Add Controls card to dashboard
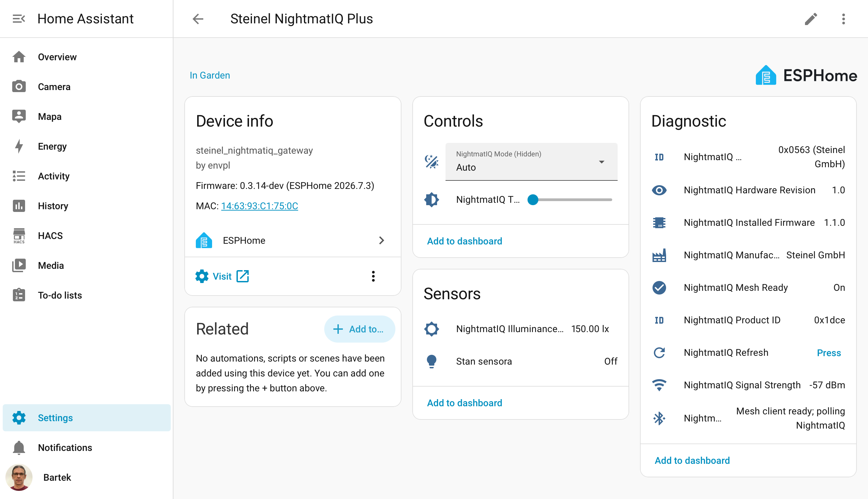Viewport: 868px width, 499px height. point(464,241)
